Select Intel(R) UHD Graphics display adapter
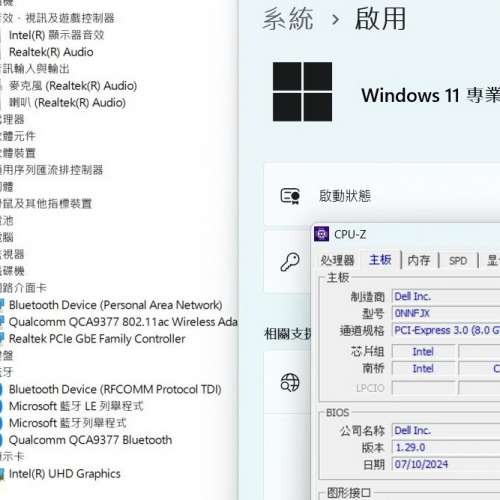 pyautogui.click(x=65, y=474)
